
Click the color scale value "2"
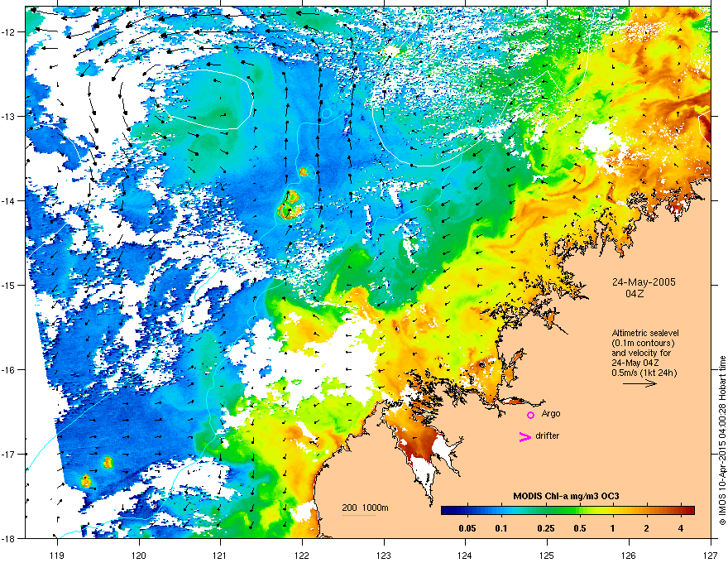click(647, 528)
